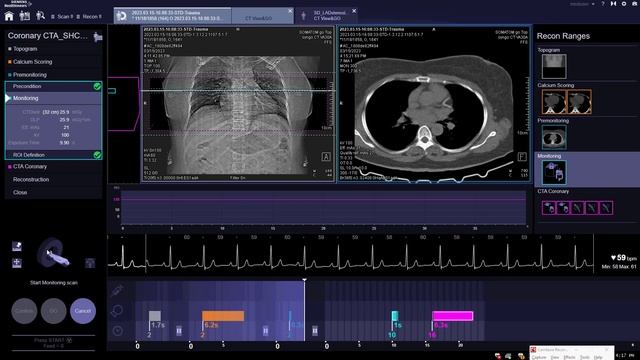
Task: Select the CTA Coronary step
Action: [53, 167]
